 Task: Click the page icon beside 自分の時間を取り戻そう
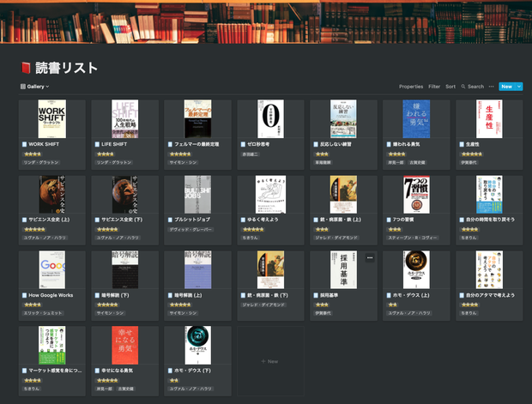[x=462, y=220]
